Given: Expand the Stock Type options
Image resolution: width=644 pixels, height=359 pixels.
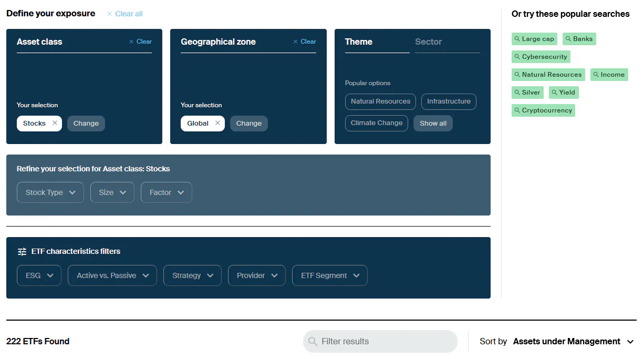Looking at the screenshot, I should [x=50, y=192].
